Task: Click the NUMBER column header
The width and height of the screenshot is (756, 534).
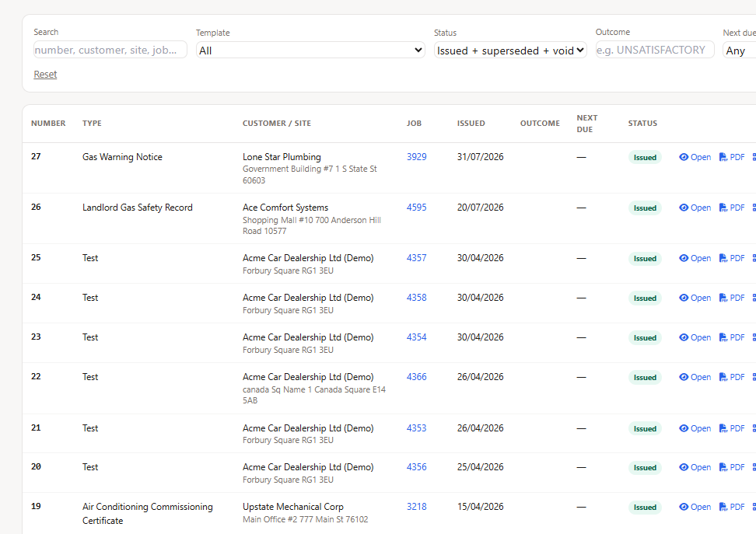Action: 48,124
